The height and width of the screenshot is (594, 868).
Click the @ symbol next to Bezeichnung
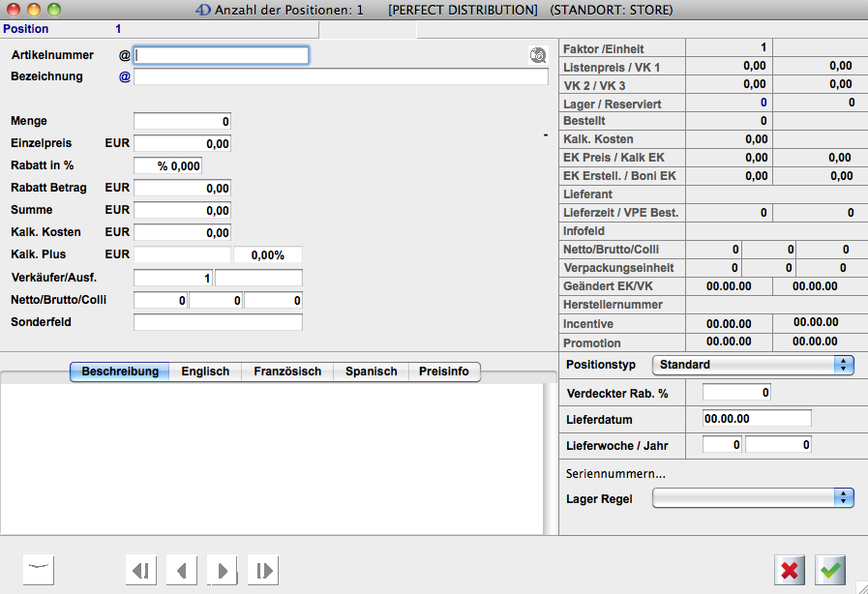coord(124,76)
